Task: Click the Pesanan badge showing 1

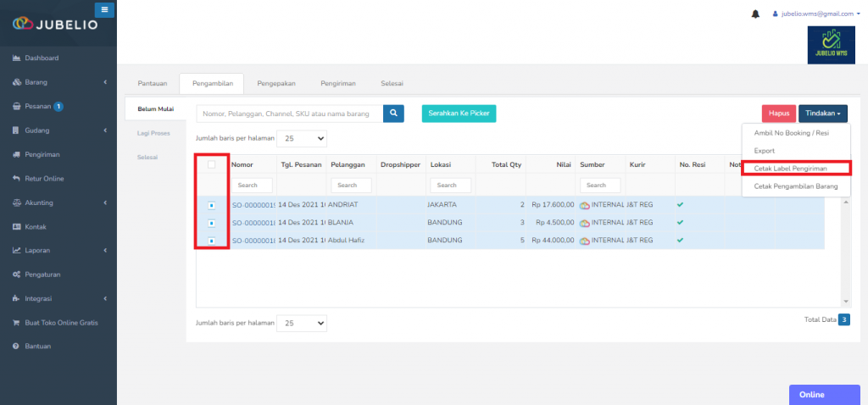Action: [58, 106]
